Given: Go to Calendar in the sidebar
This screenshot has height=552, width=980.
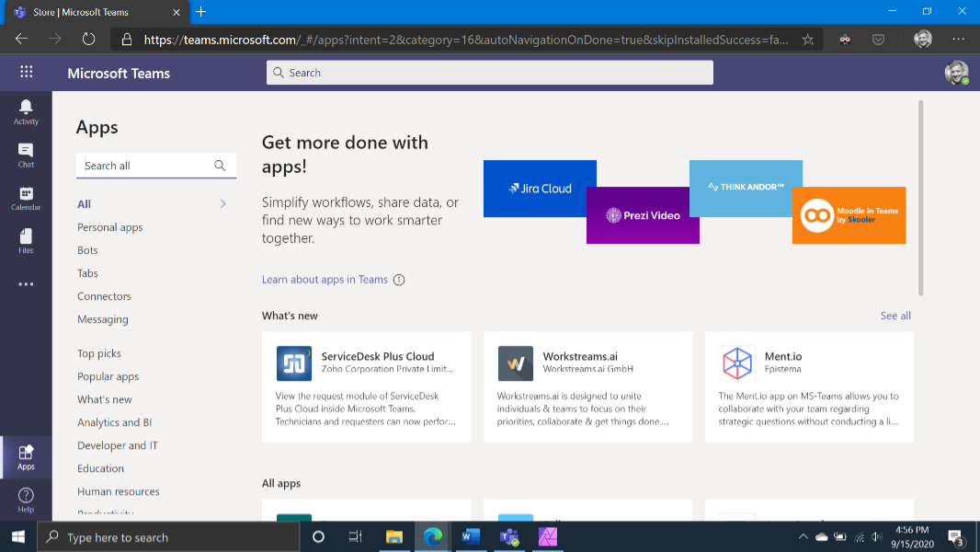Looking at the screenshot, I should pyautogui.click(x=26, y=199).
